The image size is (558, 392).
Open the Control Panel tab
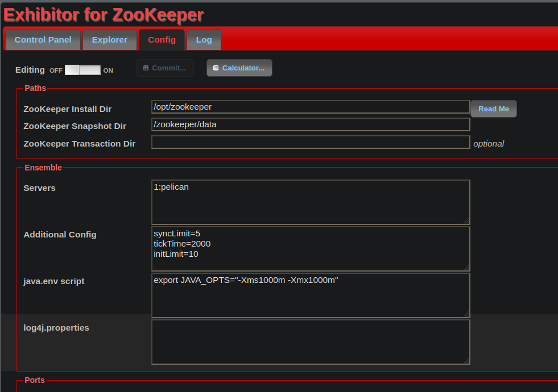pos(43,40)
